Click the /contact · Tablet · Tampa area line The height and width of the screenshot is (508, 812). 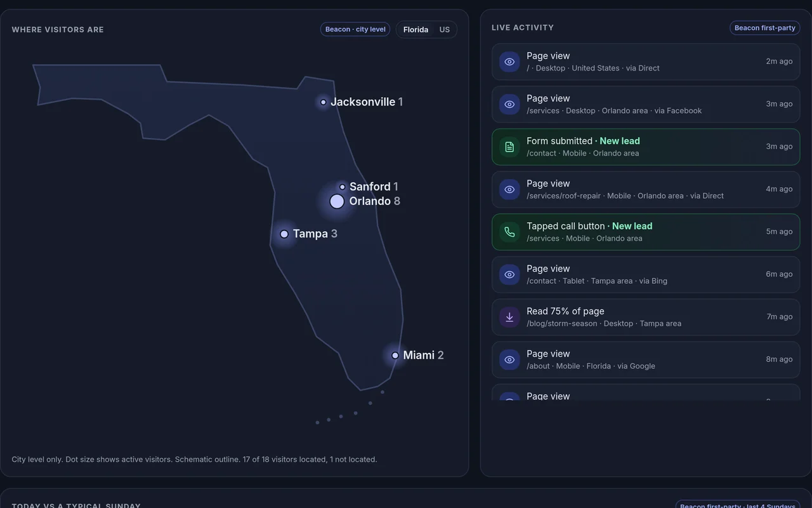597,281
